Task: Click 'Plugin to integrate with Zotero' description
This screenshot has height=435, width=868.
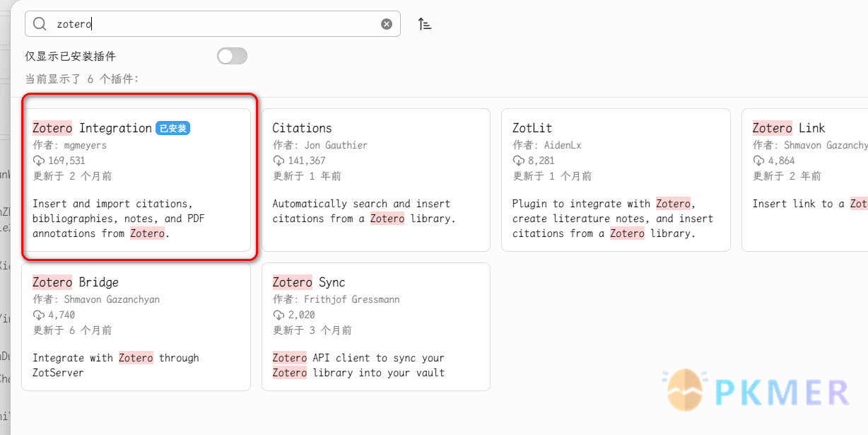Action: tap(613, 219)
